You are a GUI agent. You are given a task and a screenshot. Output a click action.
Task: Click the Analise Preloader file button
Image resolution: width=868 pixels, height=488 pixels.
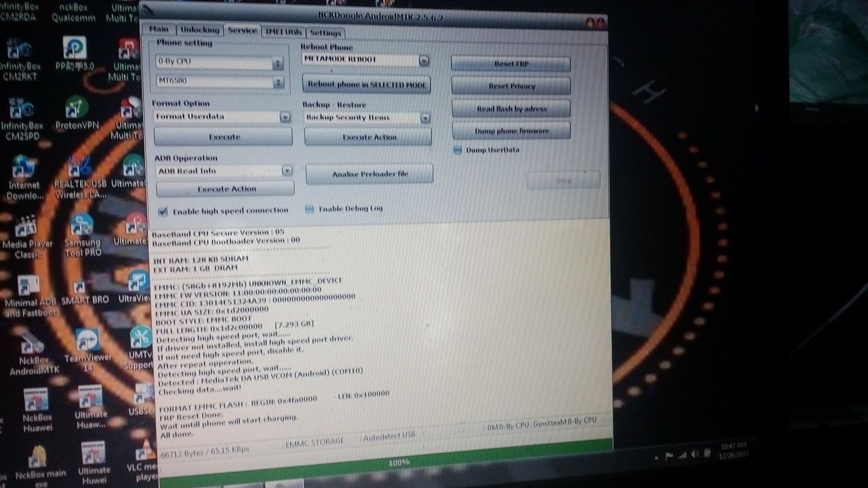point(370,174)
